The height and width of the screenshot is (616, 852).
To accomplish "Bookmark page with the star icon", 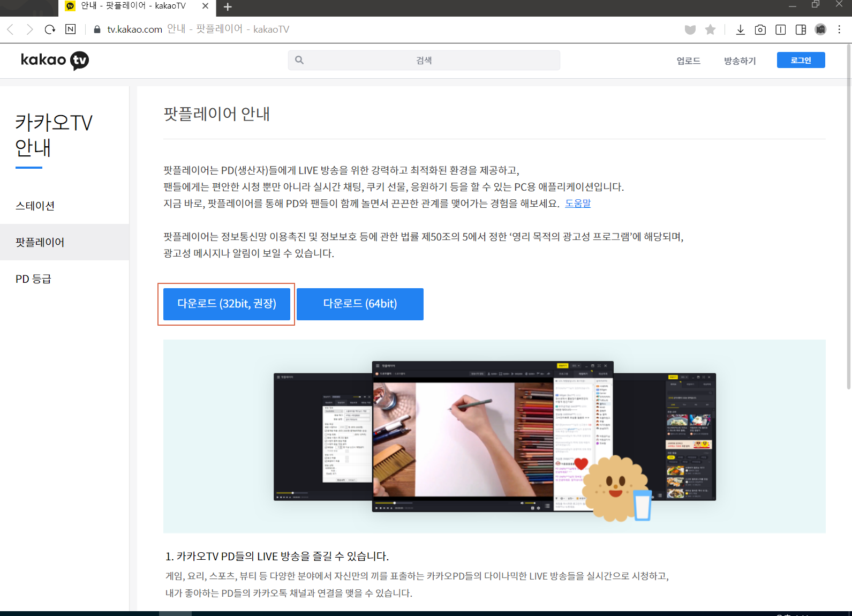I will point(710,29).
